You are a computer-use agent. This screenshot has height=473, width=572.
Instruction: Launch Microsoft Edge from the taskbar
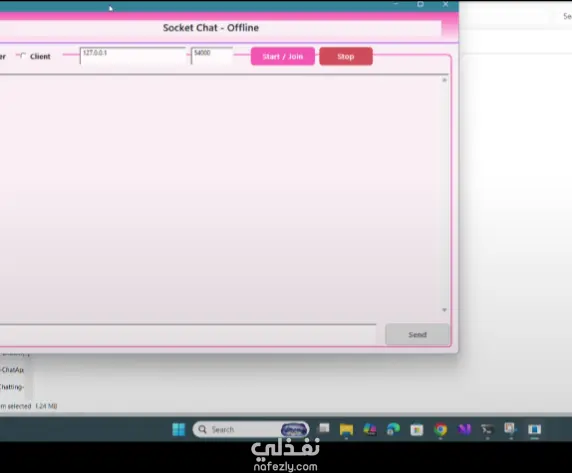[393, 429]
